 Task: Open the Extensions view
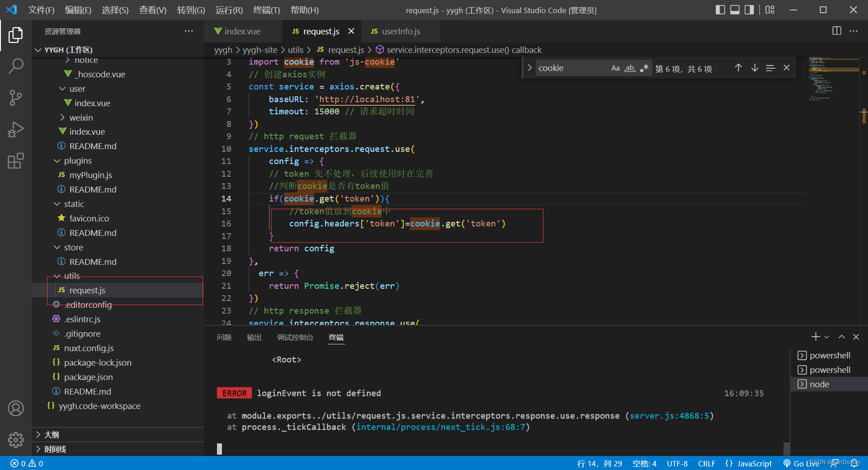(15, 161)
